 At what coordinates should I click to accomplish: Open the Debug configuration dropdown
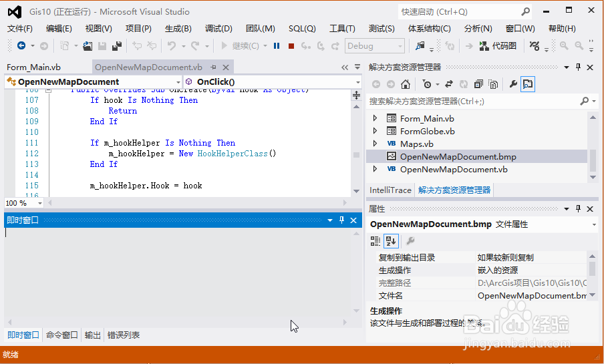coord(400,46)
